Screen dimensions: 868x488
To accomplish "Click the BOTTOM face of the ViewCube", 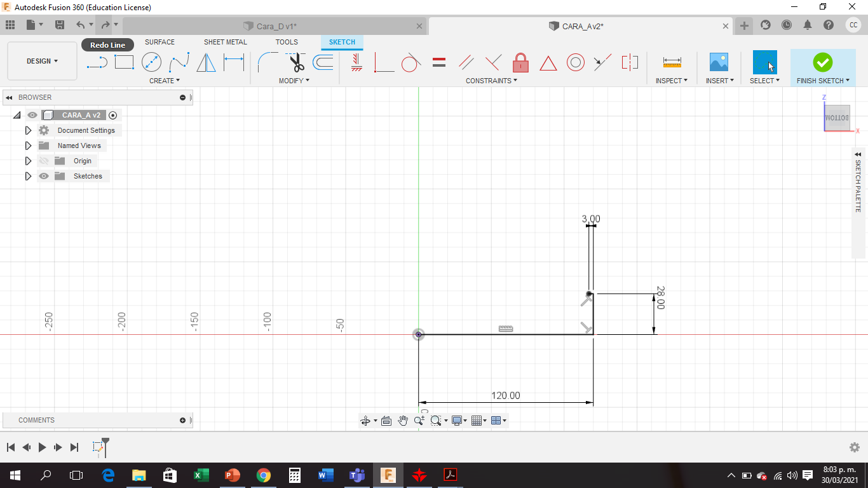I will coord(837,118).
